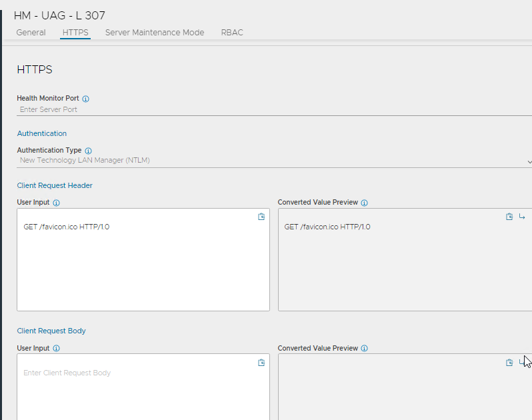This screenshot has height=420, width=532.
Task: Click Client Request Body User Input info icon
Action: point(56,349)
